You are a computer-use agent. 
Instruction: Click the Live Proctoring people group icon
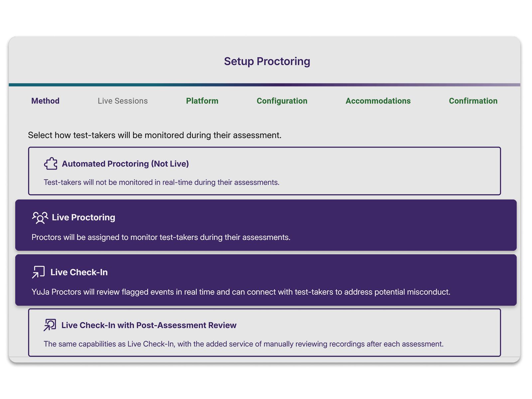(x=40, y=217)
